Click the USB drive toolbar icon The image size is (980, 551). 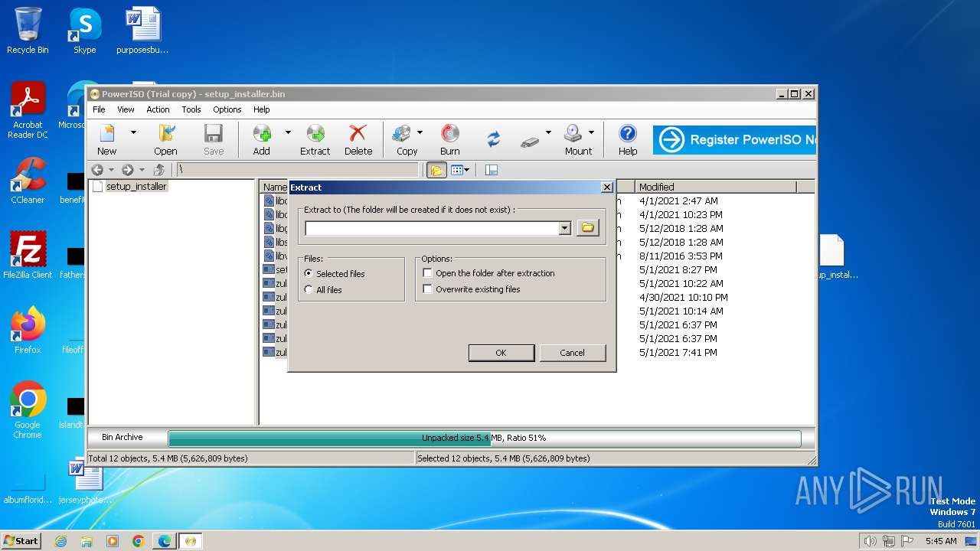[x=530, y=142]
